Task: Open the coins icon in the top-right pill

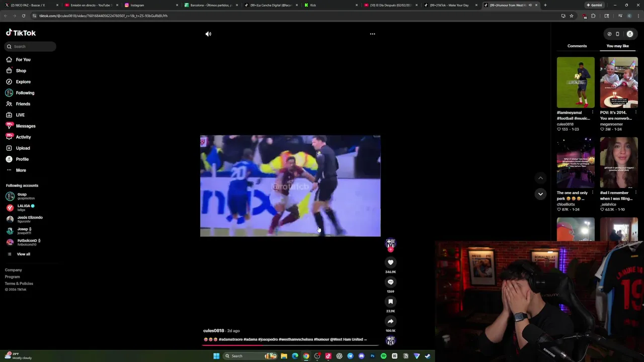Action: point(609,34)
